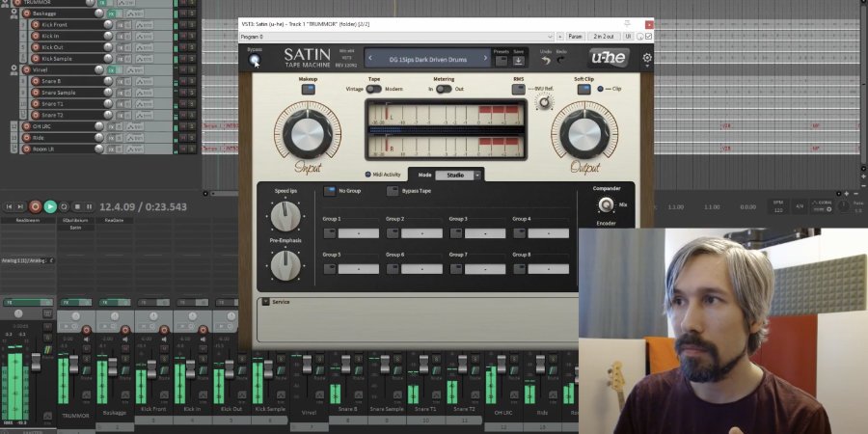Select the Snare T2 track name

[x=53, y=115]
